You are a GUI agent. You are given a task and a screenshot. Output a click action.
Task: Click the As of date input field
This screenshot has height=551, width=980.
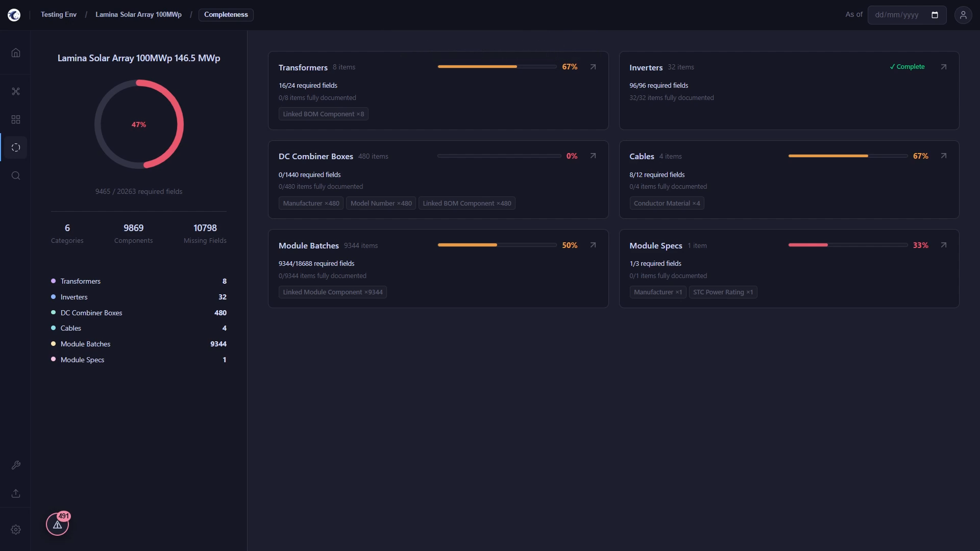coord(906,15)
